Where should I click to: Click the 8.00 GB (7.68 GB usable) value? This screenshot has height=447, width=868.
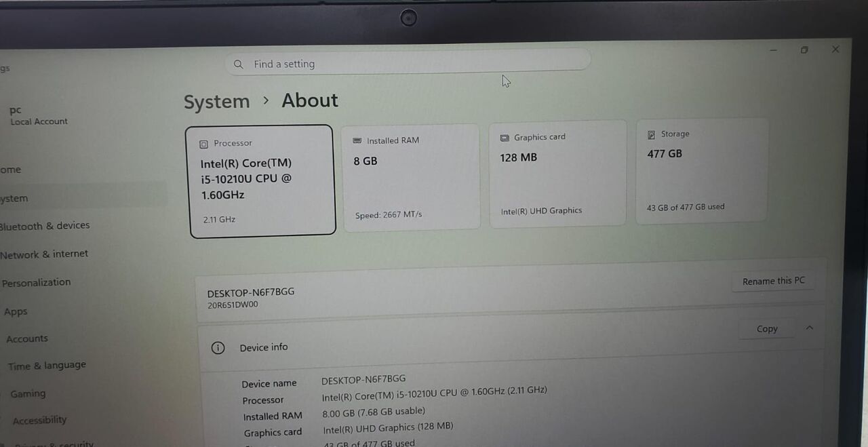click(374, 412)
